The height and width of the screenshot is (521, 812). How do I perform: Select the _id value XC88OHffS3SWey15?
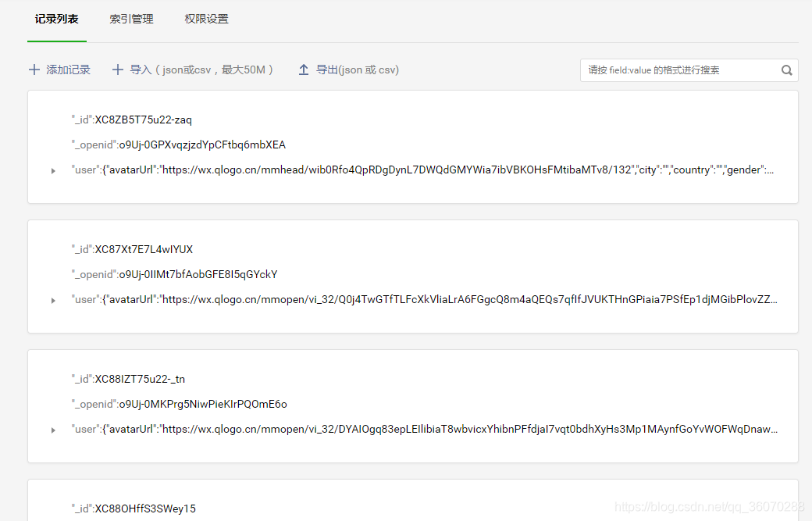click(145, 509)
